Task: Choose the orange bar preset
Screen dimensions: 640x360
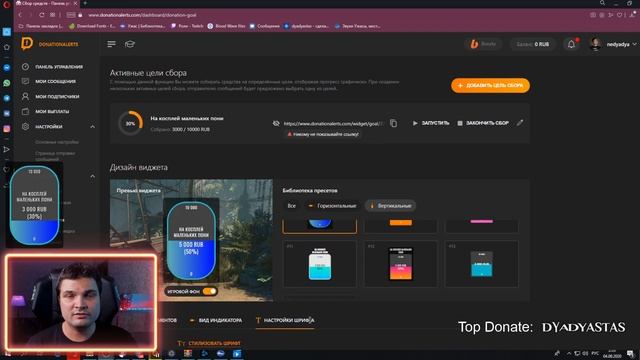Action: (x=400, y=226)
